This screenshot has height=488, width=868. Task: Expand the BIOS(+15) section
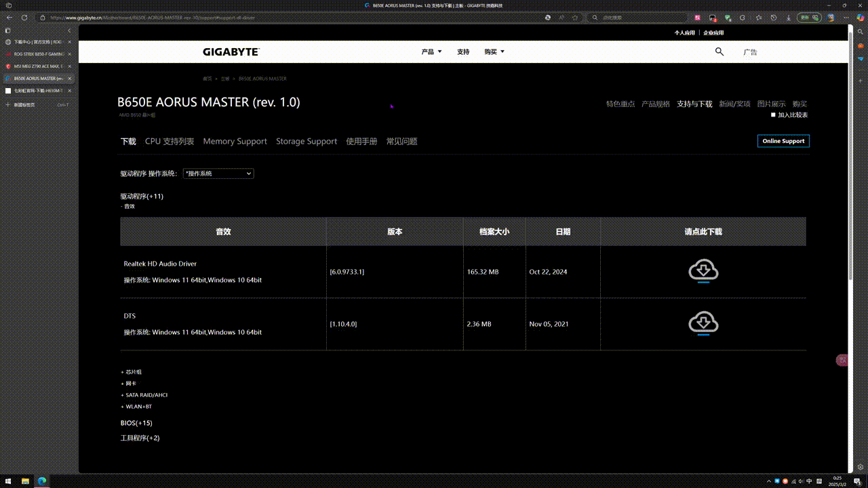[136, 423]
